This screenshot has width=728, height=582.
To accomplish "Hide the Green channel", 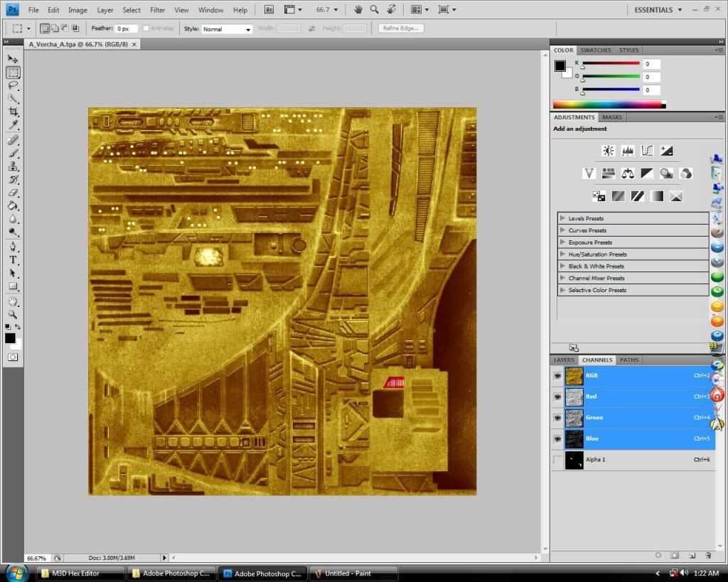I will click(557, 418).
